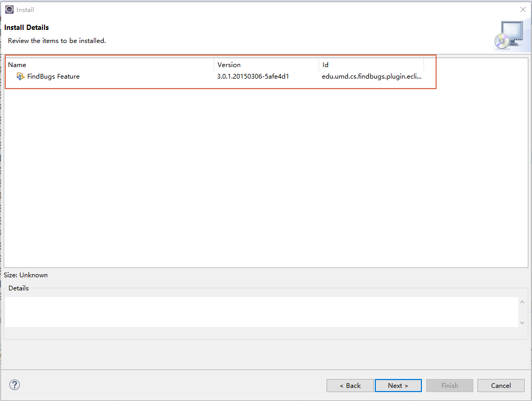Image resolution: width=532 pixels, height=401 pixels.
Task: Click the Size: Unknown label
Action: coord(25,275)
